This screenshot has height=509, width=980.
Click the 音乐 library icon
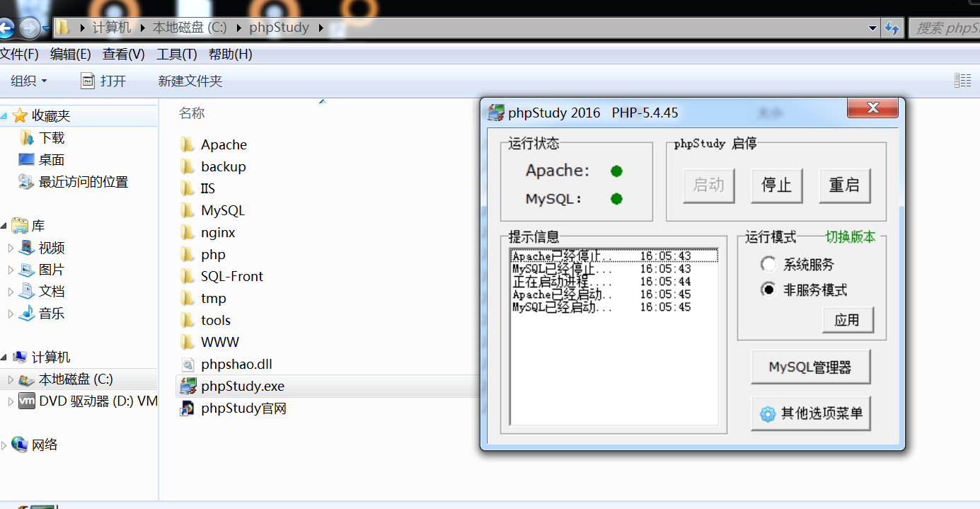26,313
